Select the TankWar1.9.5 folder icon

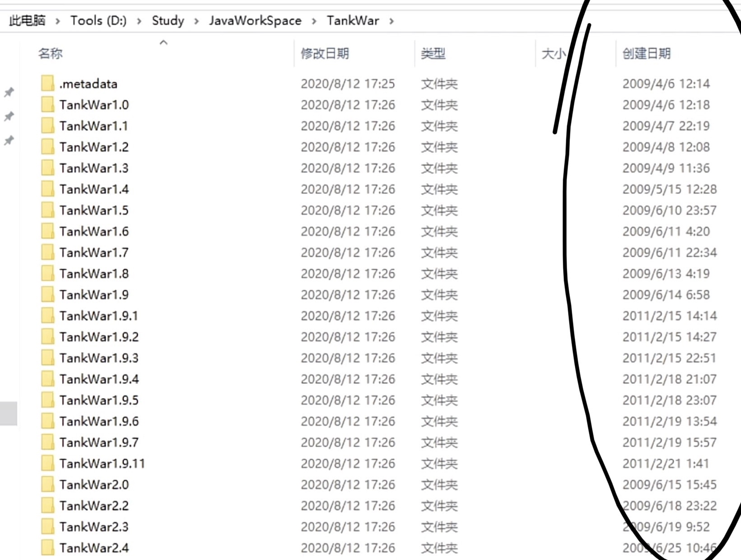point(47,400)
